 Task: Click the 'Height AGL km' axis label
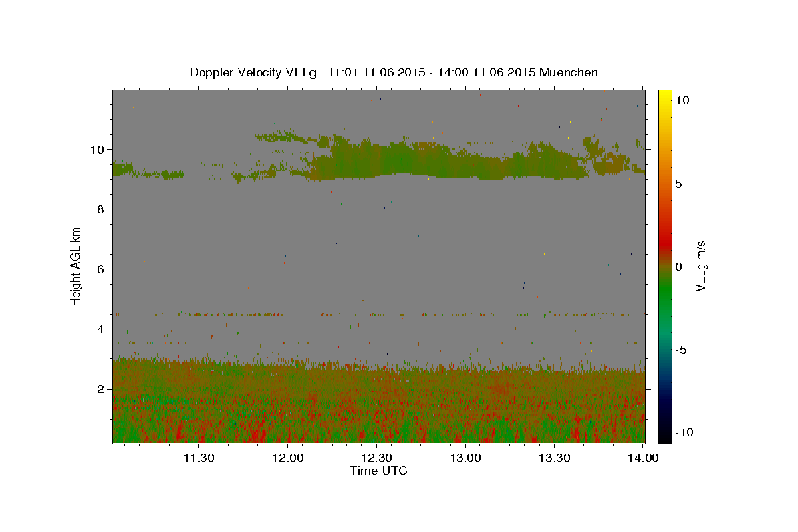pos(76,266)
